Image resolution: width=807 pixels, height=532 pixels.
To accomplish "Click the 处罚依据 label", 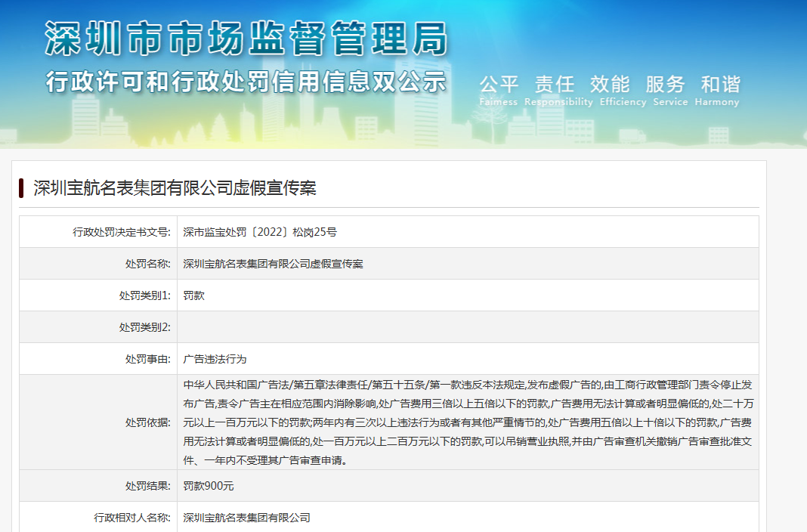I will click(x=147, y=422).
